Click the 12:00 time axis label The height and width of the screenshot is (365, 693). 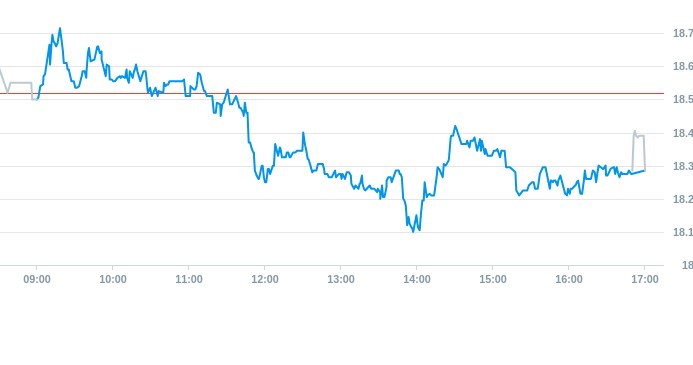coord(265,279)
